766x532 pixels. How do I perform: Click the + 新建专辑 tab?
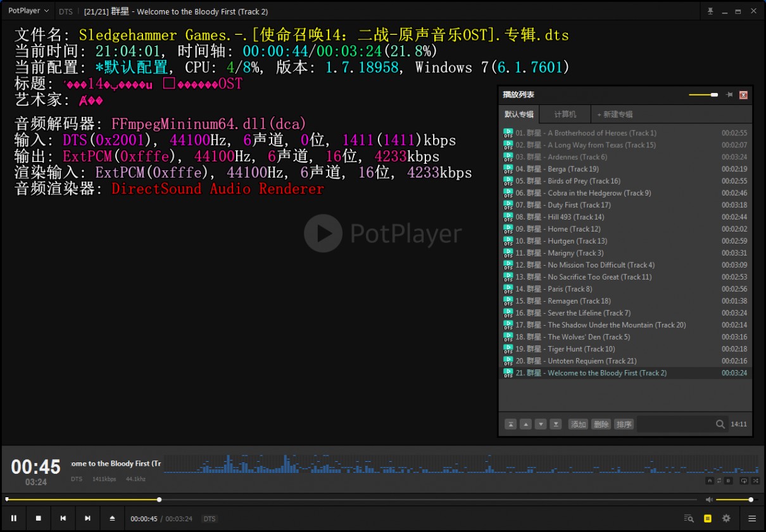[x=615, y=114]
